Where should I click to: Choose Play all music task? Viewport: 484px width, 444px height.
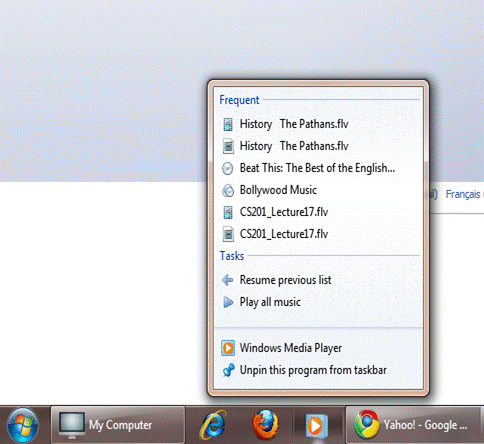(x=318, y=302)
